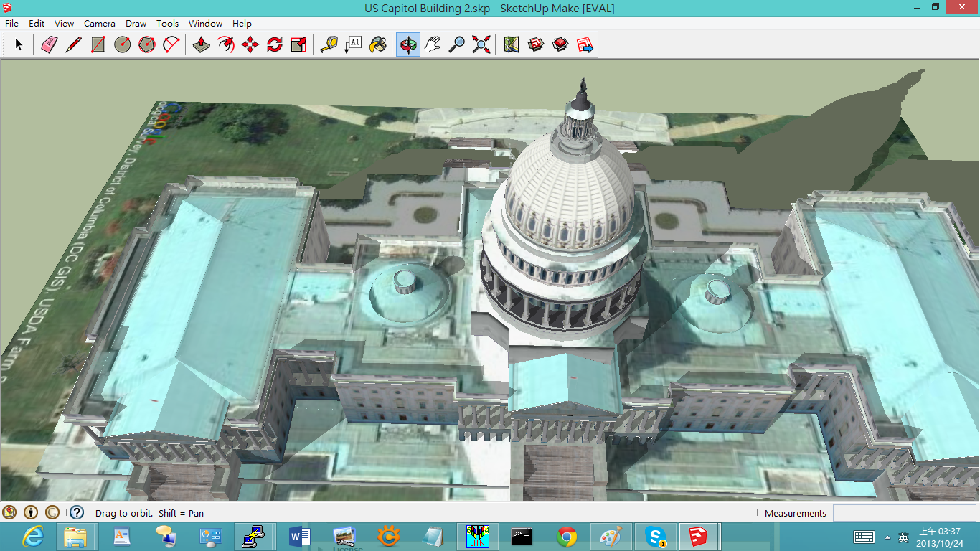Open Google Chrome from taskbar
Viewport: 980px width, 551px height.
pos(567,537)
